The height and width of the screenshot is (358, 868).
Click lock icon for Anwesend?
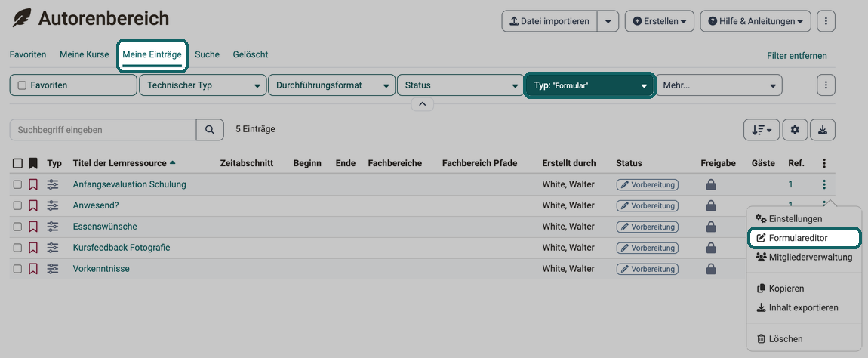(x=711, y=205)
